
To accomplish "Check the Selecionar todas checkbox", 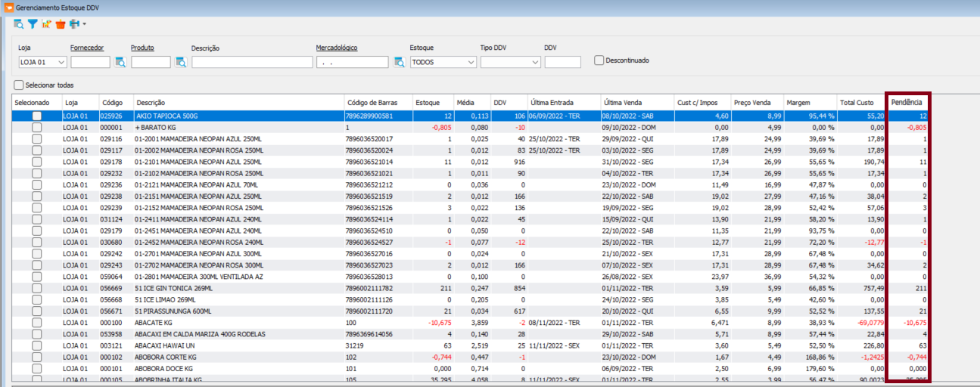I will (x=19, y=85).
